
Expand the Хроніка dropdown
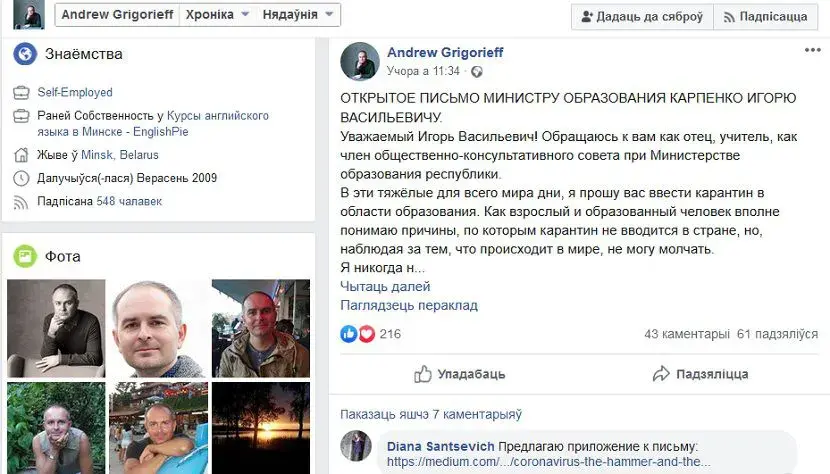[x=217, y=15]
